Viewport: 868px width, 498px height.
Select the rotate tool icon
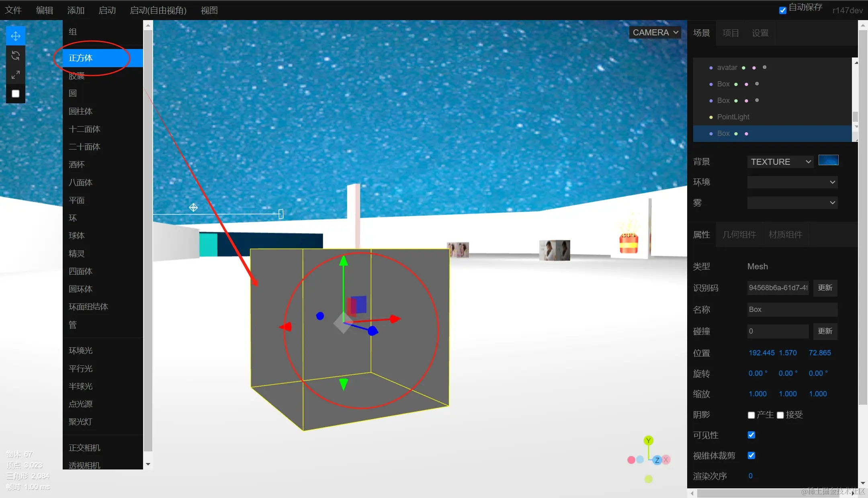point(16,55)
